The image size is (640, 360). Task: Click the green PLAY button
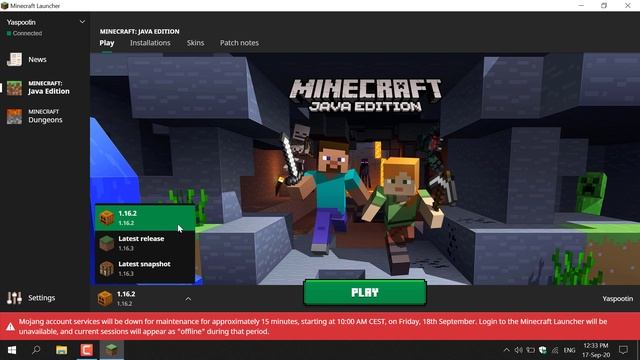coord(365,292)
